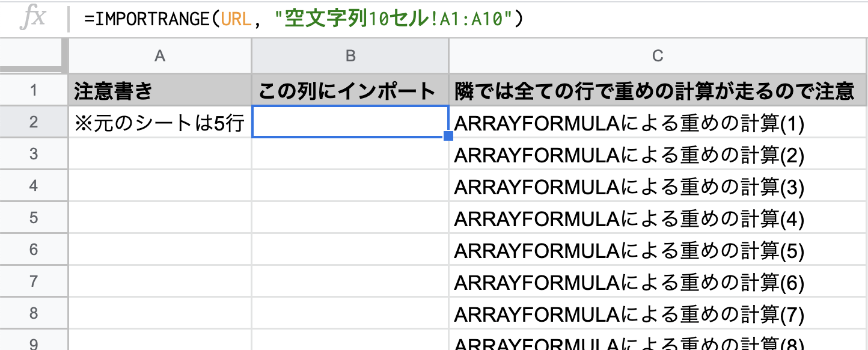Select column C header
Screen dimensions: 868x350
tap(658, 55)
